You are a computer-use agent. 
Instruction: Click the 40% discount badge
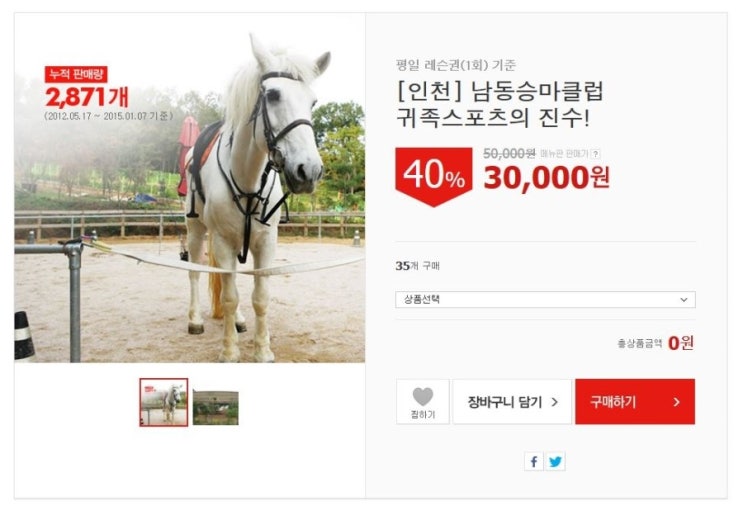coord(434,177)
